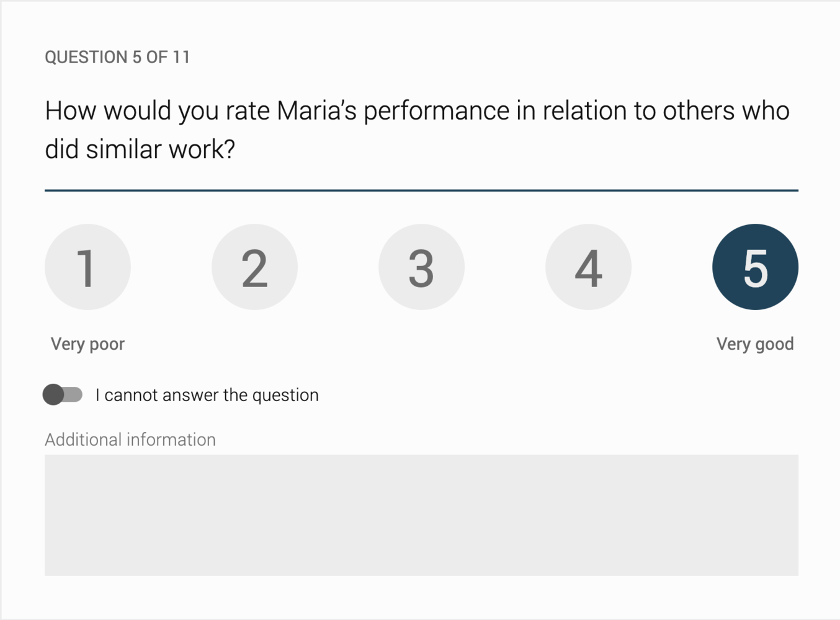Click the "Very good" scale label
The width and height of the screenshot is (840, 620).
[755, 344]
